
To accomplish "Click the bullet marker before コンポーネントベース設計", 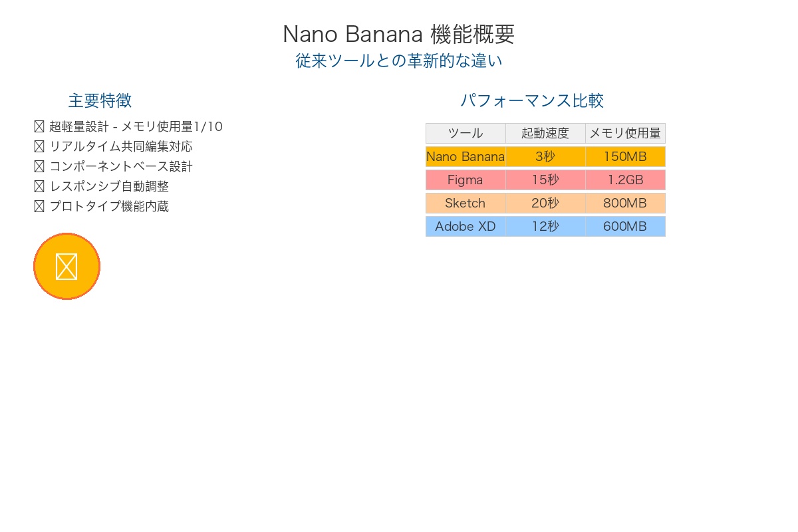I will (x=39, y=166).
